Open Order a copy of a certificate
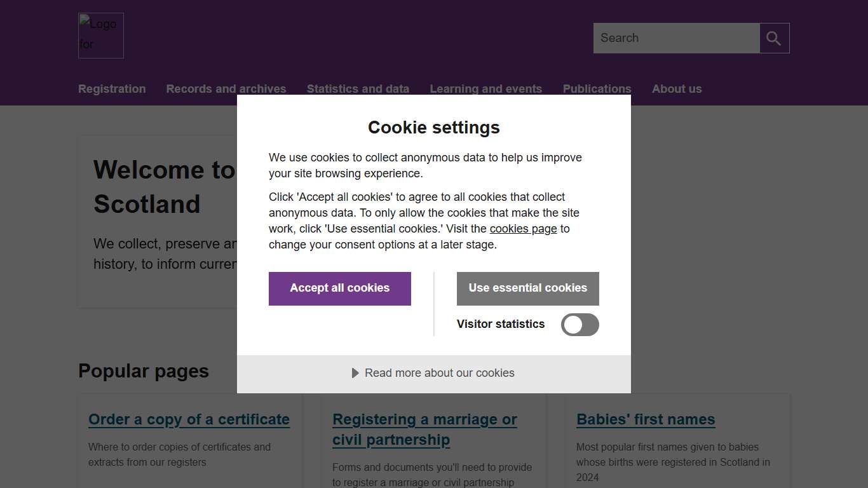 coord(189,419)
